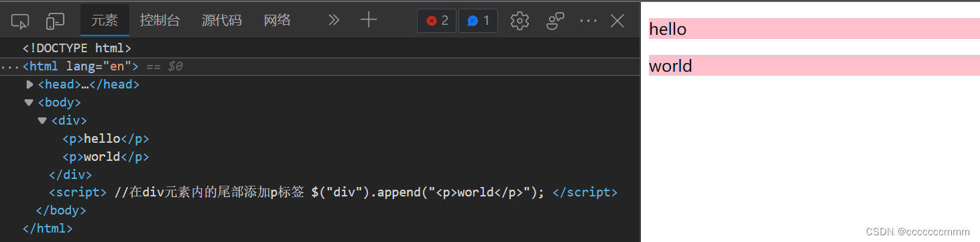Click the <head>…</head> tag text
Screen dimensions: 980x242
coord(88,84)
